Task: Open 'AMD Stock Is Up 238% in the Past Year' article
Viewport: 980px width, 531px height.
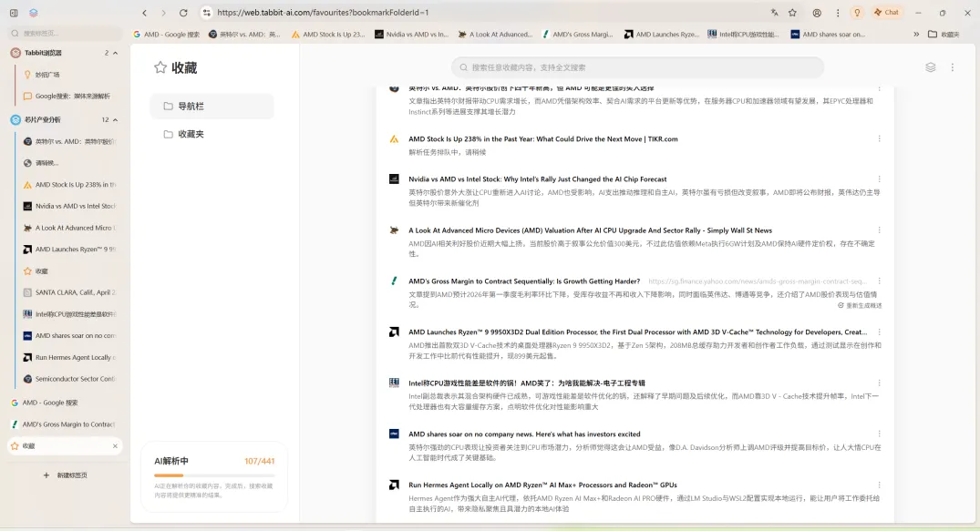Action: click(543, 138)
